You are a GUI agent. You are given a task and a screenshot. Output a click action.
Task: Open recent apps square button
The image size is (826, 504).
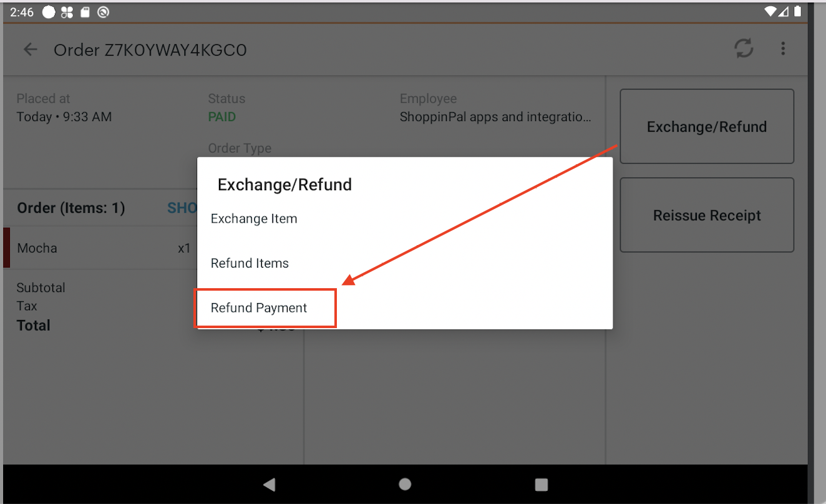point(542,485)
